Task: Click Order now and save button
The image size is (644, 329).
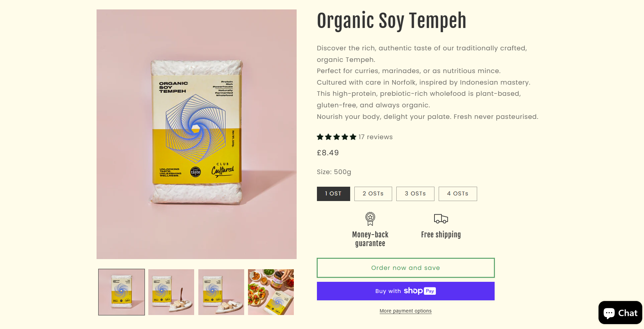Action: pyautogui.click(x=406, y=268)
